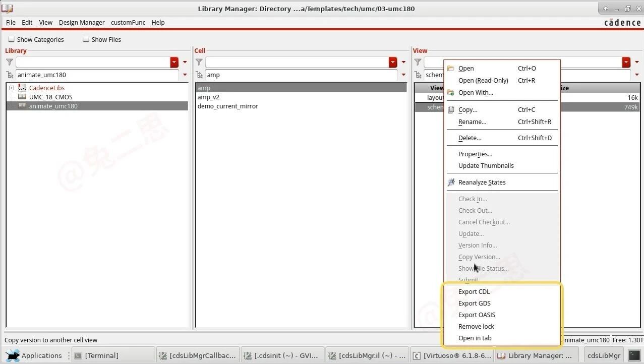
Task: Click the Cell name search icon
Action: coord(199,75)
